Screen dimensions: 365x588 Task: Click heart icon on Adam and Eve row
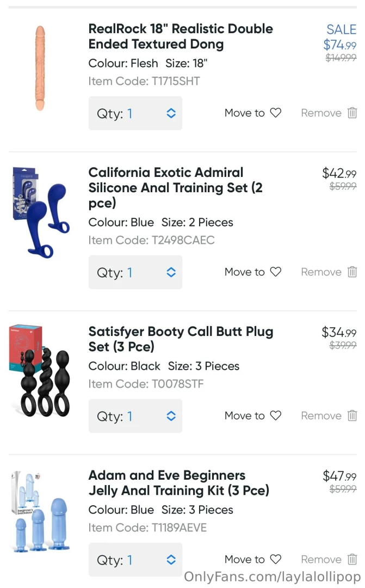276,560
